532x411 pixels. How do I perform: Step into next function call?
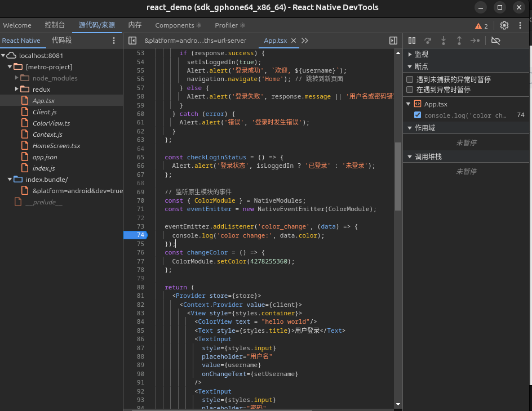pyautogui.click(x=444, y=41)
